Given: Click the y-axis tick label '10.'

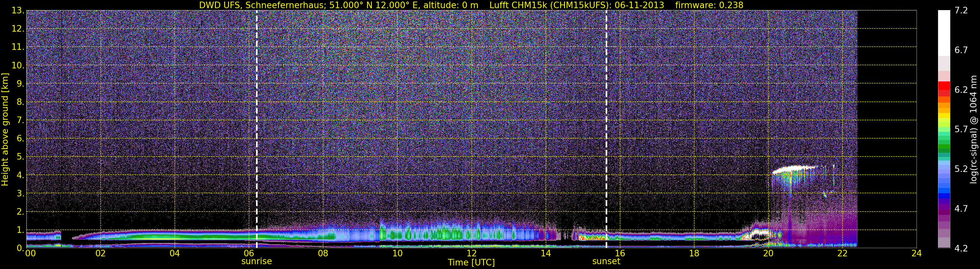Looking at the screenshot, I should pos(18,65).
